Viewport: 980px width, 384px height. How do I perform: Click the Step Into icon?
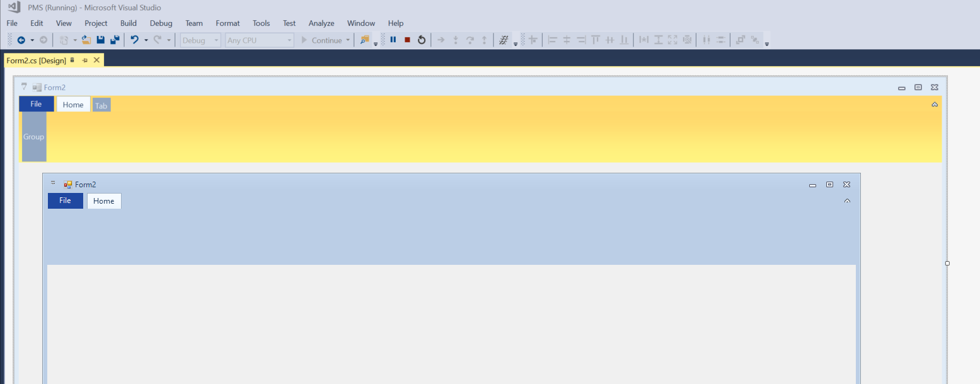click(456, 40)
